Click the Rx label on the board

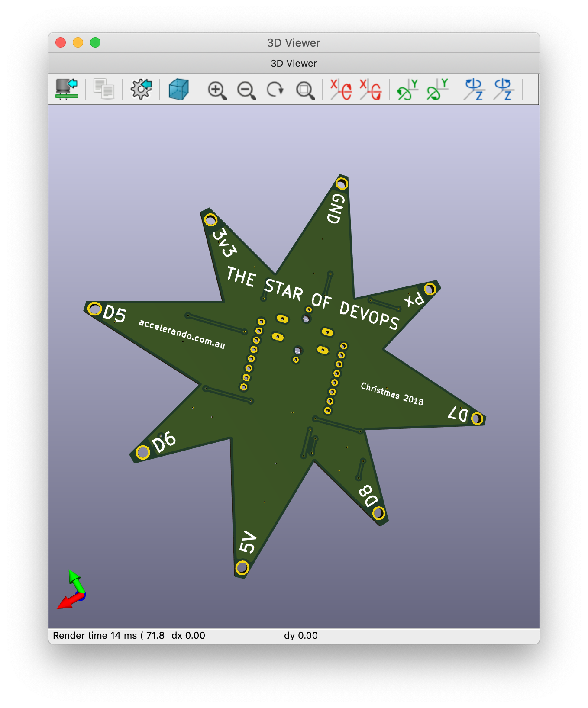pos(414,299)
